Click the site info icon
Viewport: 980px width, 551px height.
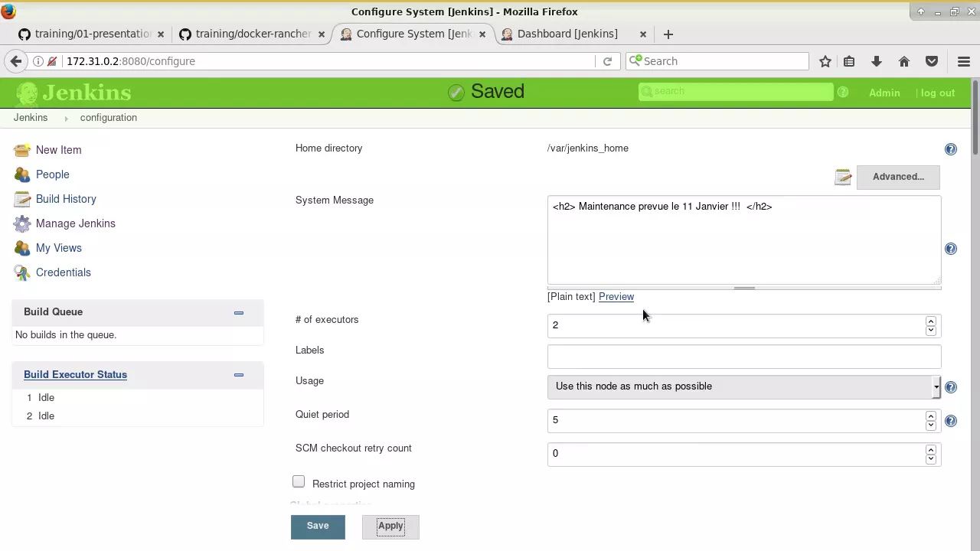tap(38, 61)
